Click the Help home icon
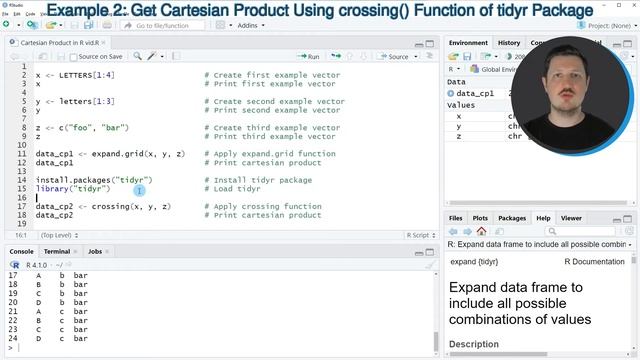The height and width of the screenshot is (360, 640). 481,231
